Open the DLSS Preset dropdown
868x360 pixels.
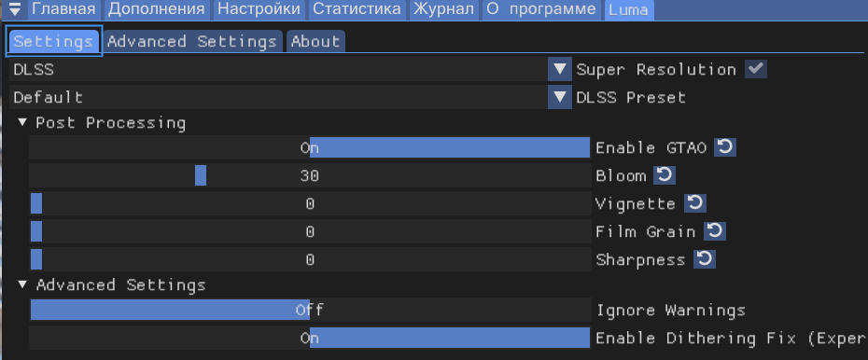click(290, 97)
